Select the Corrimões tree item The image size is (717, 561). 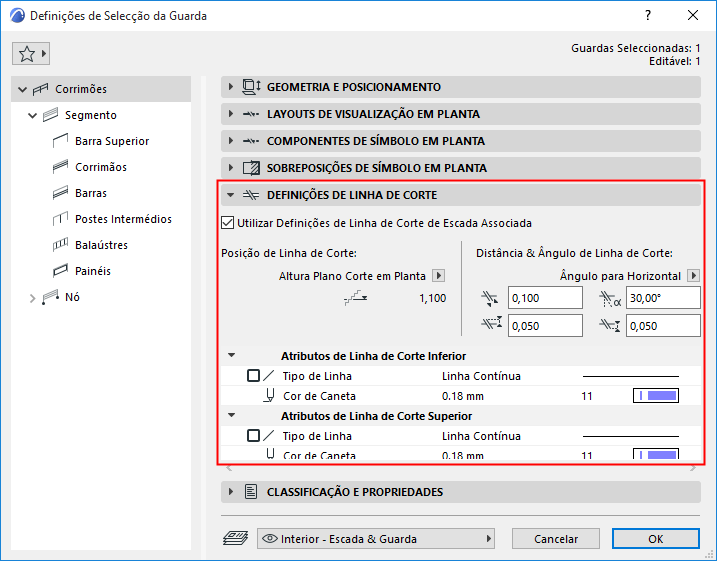[x=101, y=89]
